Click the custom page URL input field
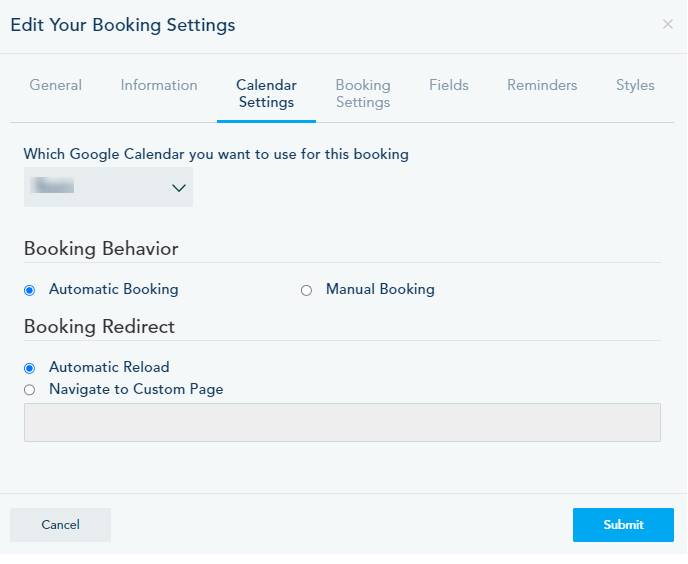 pyautogui.click(x=342, y=422)
